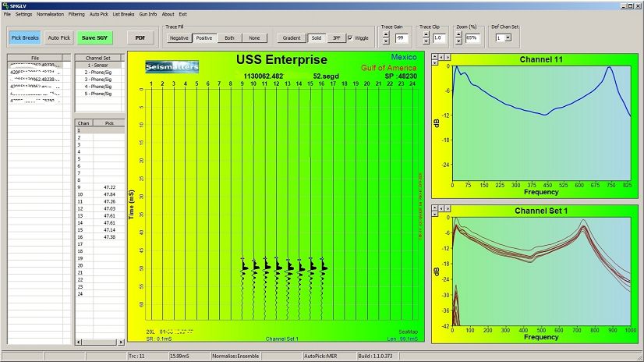Image resolution: width=644 pixels, height=362 pixels.
Task: Click the scroll-right arrow under the Chan/Pick table
Action: click(121, 342)
